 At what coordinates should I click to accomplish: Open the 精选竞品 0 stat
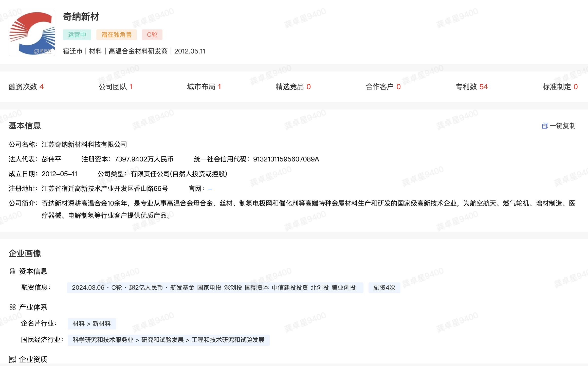(x=293, y=87)
